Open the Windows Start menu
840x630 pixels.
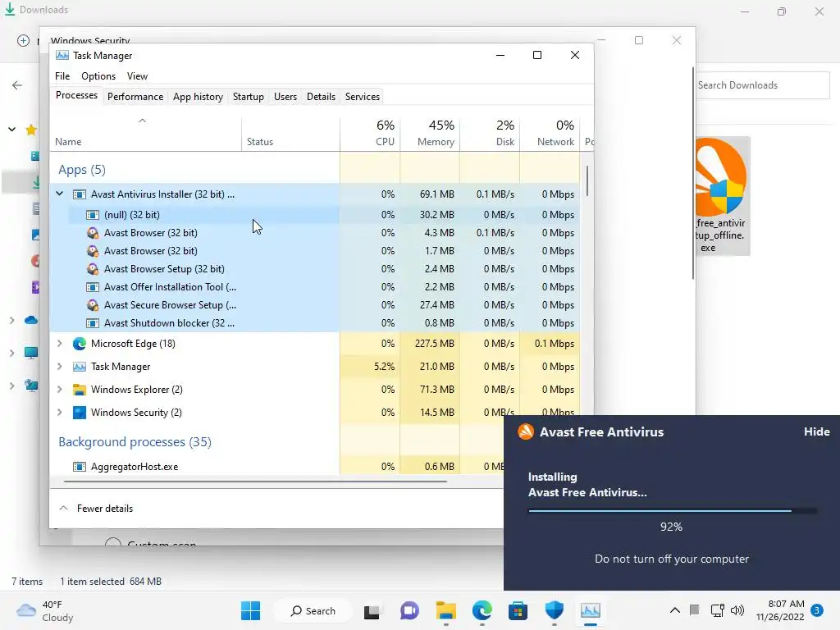click(x=251, y=610)
